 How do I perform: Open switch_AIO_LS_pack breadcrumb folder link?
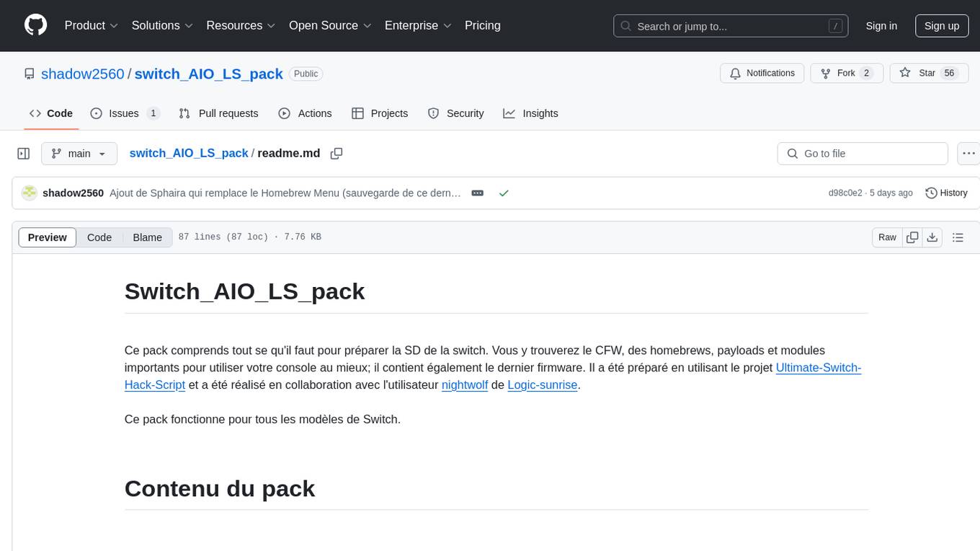click(189, 154)
